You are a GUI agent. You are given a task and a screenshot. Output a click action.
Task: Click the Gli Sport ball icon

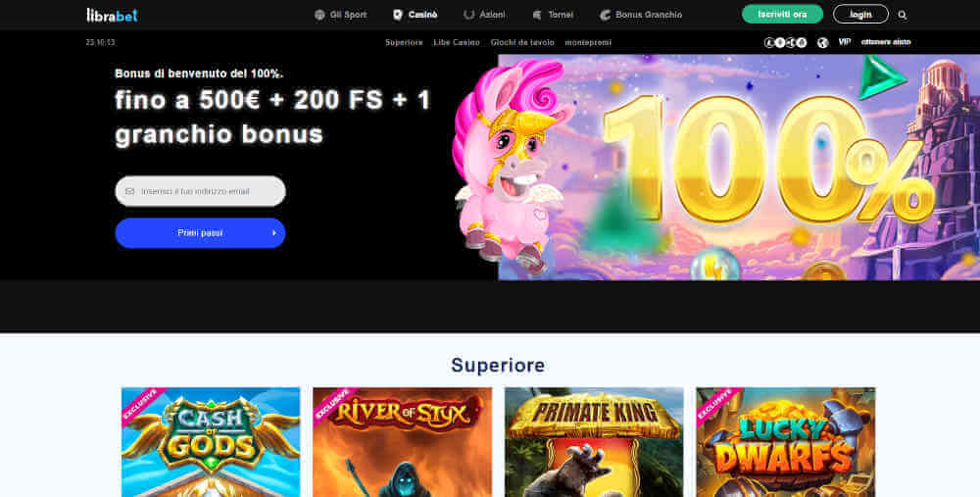(x=319, y=15)
